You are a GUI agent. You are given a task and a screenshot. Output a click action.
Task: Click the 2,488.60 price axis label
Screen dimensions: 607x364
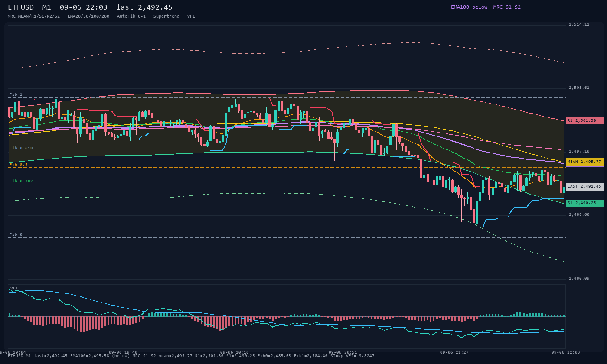point(579,215)
